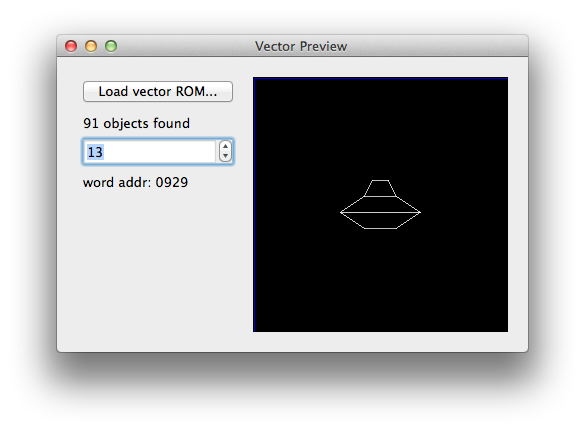Viewport: 585px width, 431px height.
Task: Click the saucer's dome trapezoid outline
Action: 380,188
